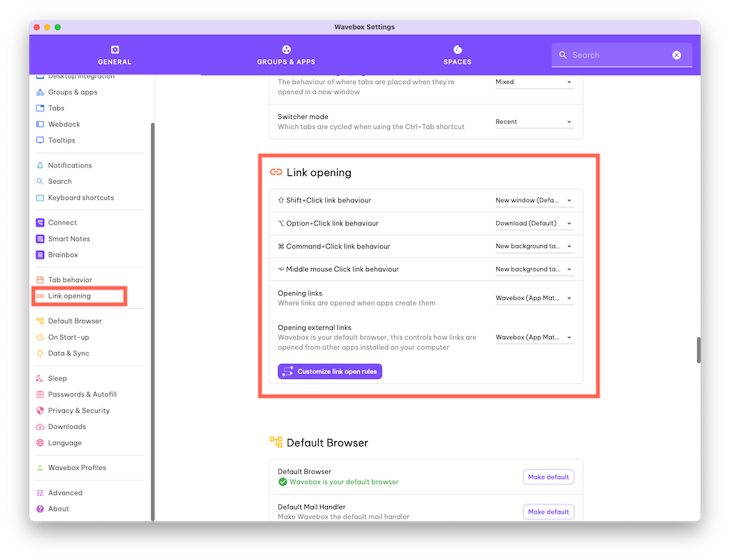This screenshot has width=730, height=560.
Task: Click the Groups & apps sidebar icon
Action: (x=40, y=92)
